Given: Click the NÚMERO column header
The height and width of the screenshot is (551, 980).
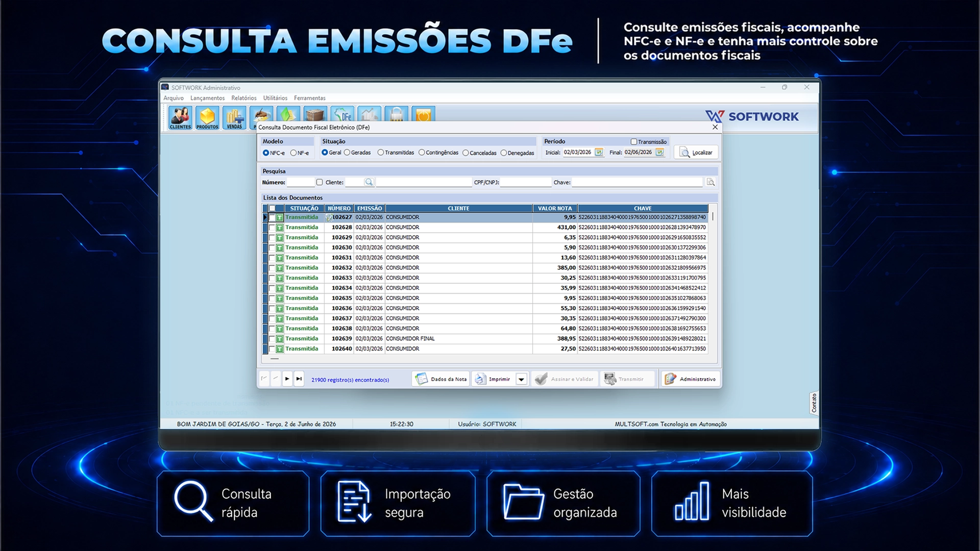Looking at the screenshot, I should coord(339,208).
